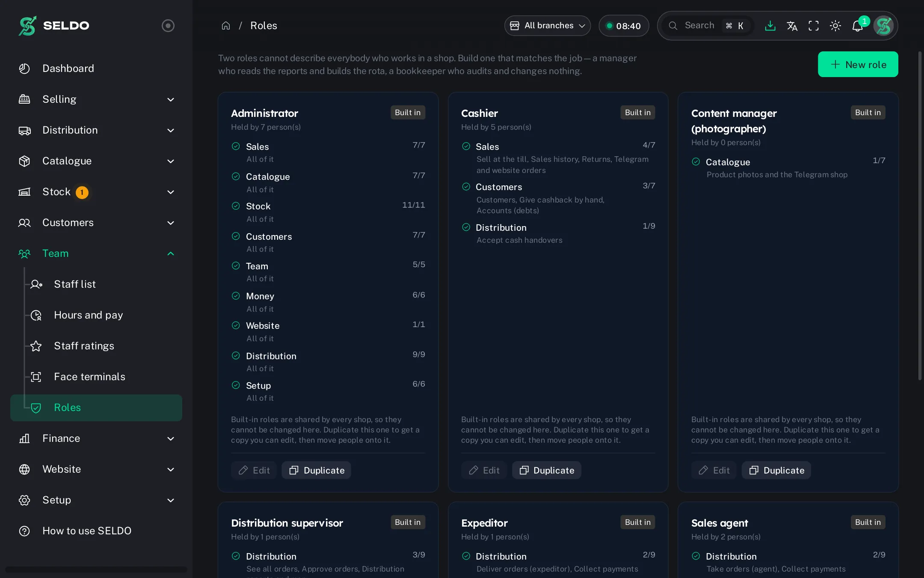The image size is (924, 578).
Task: Click the sidebar horizontal scrollbar
Action: pos(96,569)
